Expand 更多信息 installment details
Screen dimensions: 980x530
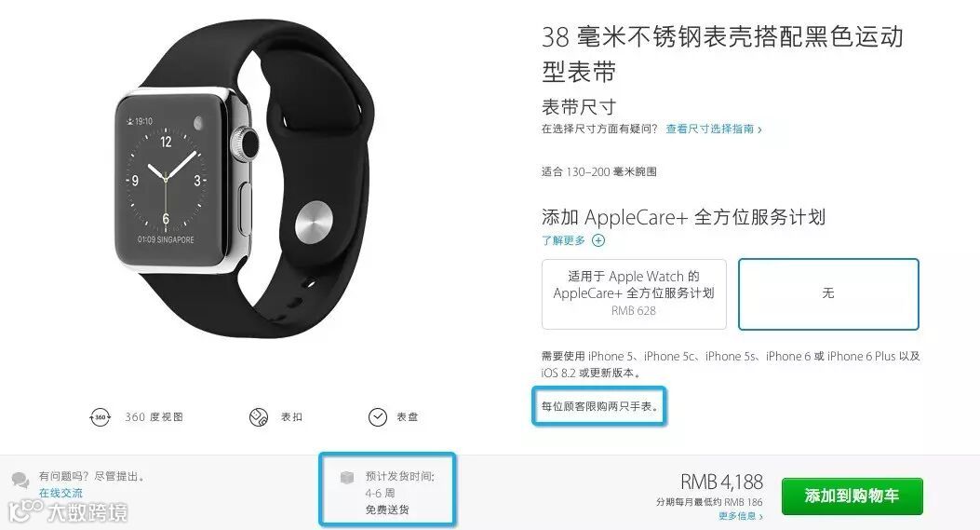click(x=740, y=516)
